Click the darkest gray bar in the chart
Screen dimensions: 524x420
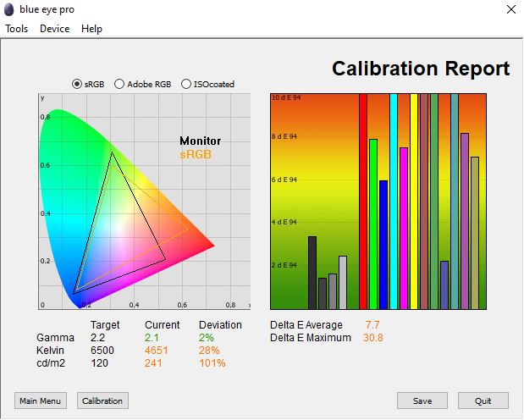click(x=312, y=273)
